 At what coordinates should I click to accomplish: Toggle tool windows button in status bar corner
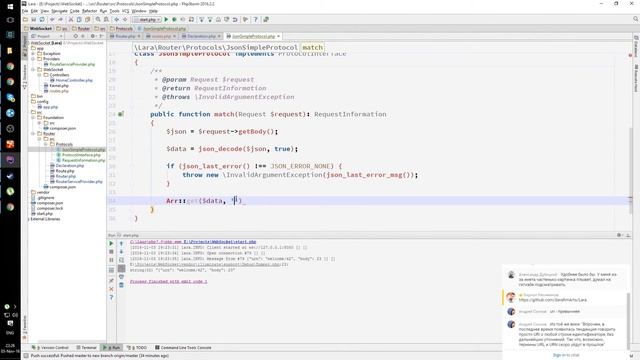pyautogui.click(x=25, y=356)
